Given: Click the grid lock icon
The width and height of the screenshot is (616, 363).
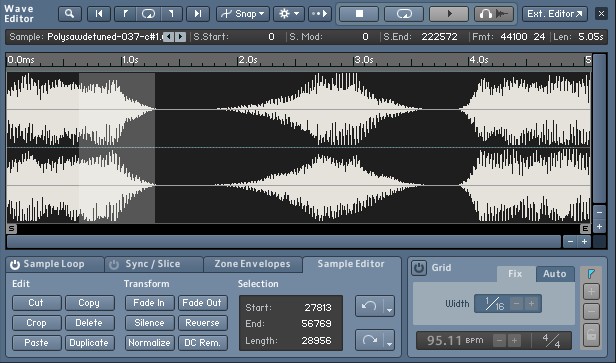Looking at the screenshot, I should pyautogui.click(x=591, y=335).
